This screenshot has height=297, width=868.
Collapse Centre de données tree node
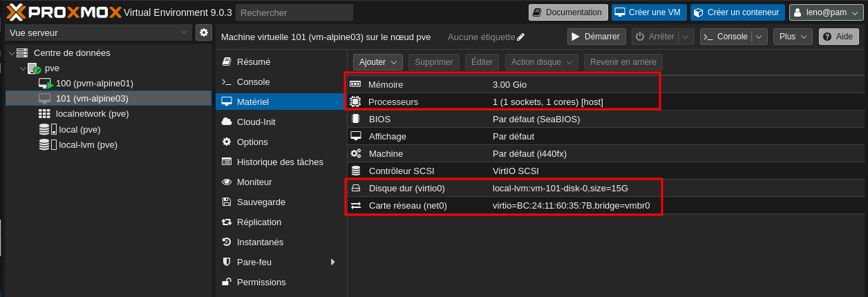(12, 53)
